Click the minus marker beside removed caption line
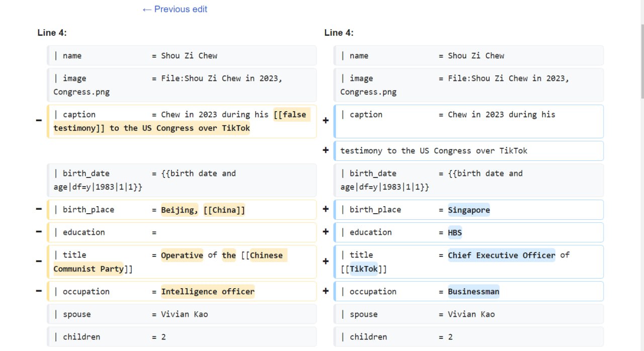Viewport: 644px width, 351px height. (39, 120)
